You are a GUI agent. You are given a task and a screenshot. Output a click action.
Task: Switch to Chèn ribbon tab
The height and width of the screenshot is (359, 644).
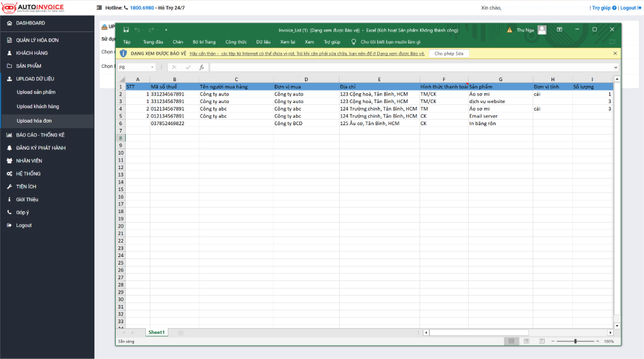coord(178,42)
